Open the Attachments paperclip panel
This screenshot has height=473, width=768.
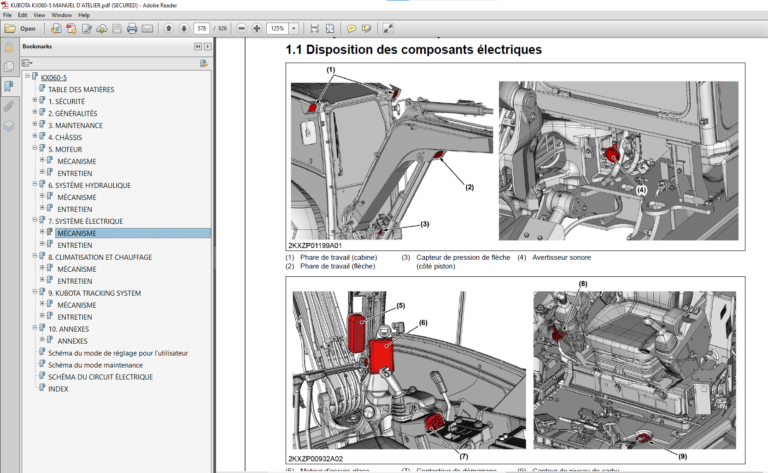click(x=8, y=105)
